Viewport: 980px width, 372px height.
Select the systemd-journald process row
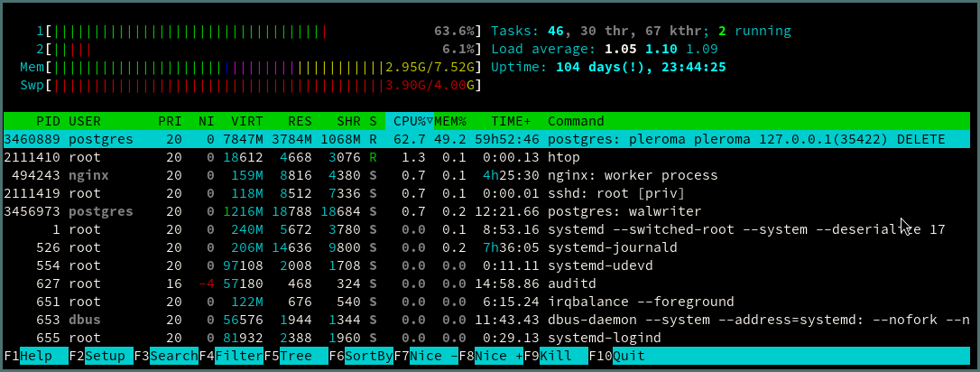click(x=487, y=247)
